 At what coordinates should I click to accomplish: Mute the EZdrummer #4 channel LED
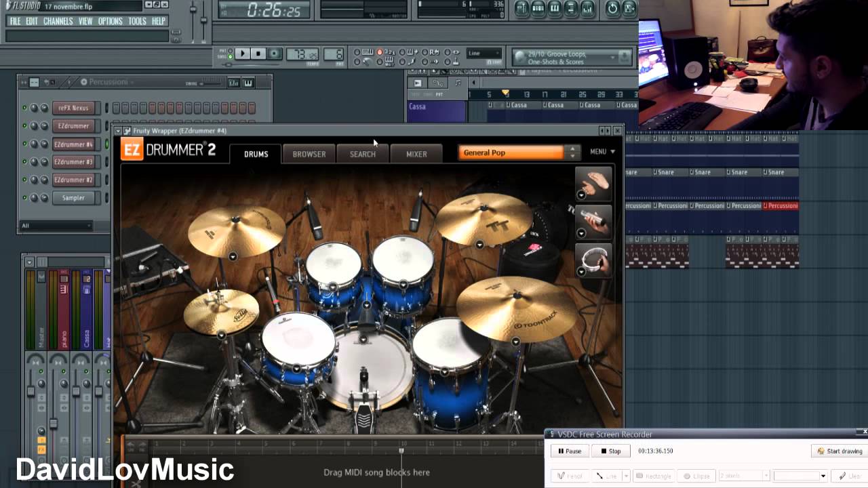pyautogui.click(x=25, y=144)
